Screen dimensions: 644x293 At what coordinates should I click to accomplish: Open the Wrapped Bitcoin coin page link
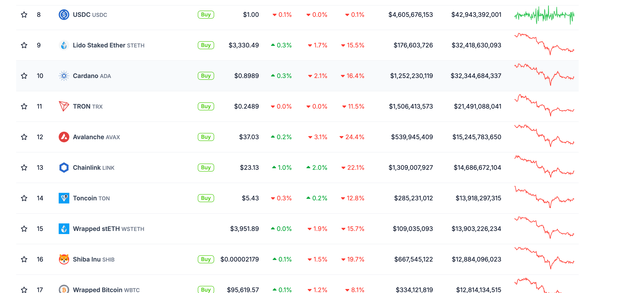coord(97,289)
